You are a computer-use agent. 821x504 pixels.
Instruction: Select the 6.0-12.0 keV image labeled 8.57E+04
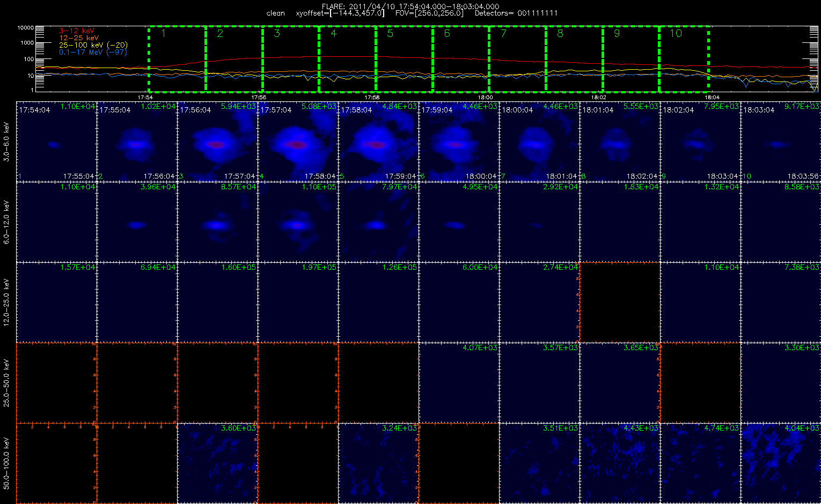click(x=217, y=222)
